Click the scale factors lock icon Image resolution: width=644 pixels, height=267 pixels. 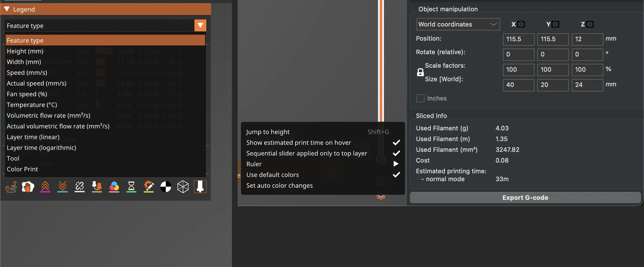(420, 72)
